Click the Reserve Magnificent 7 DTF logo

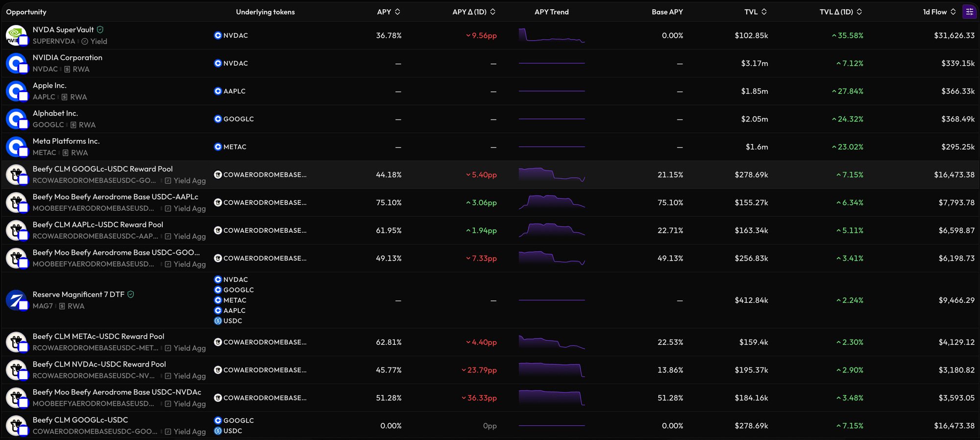[x=16, y=300]
